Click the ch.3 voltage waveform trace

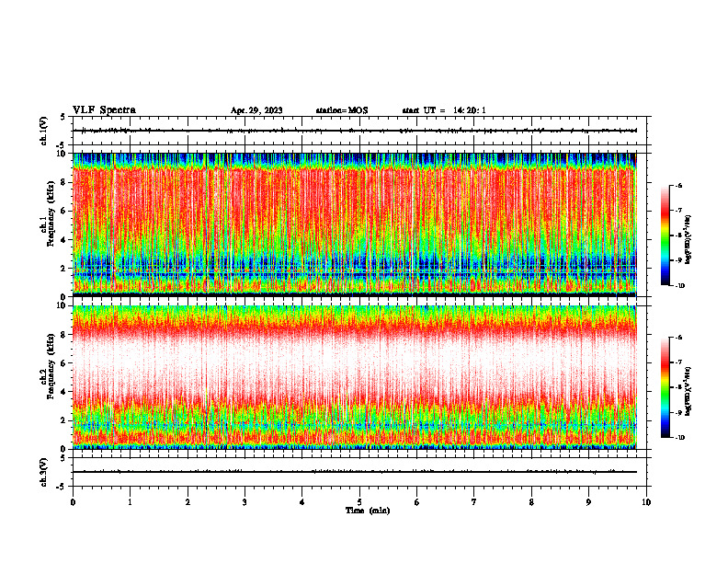pos(355,472)
